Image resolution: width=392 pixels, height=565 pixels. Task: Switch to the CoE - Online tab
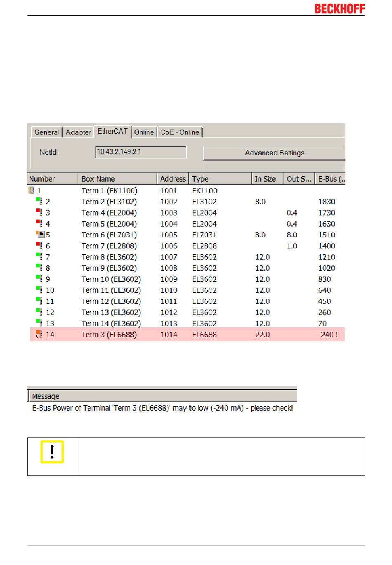[x=180, y=132]
